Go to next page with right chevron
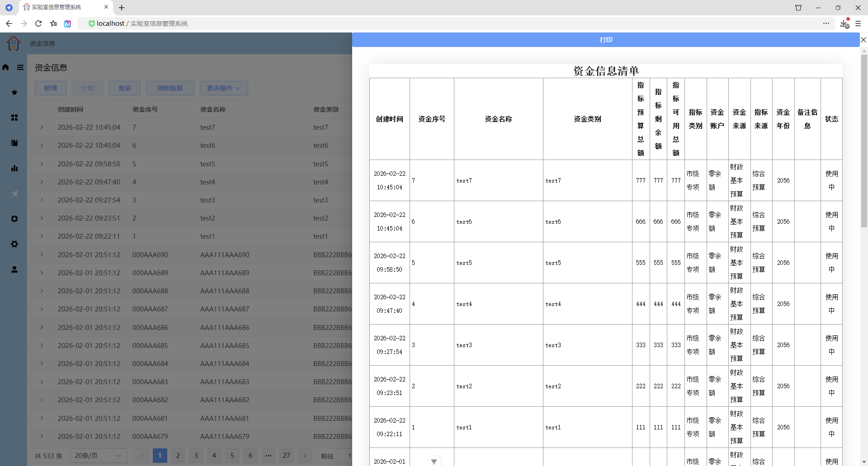 pyautogui.click(x=305, y=456)
